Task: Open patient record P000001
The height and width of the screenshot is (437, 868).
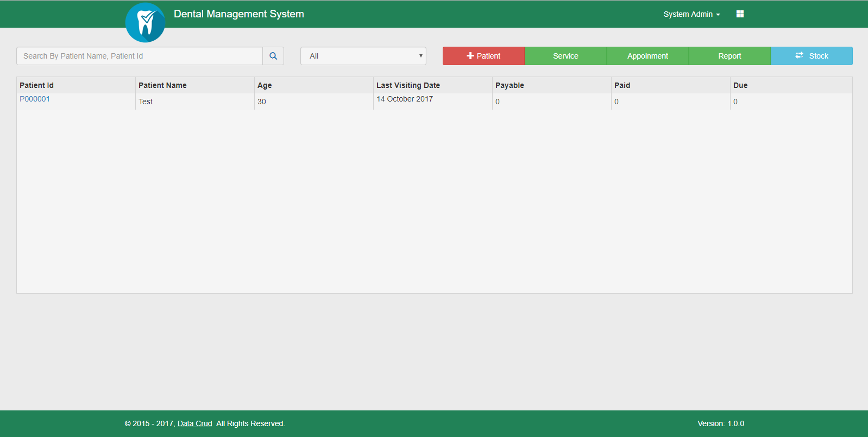Action: click(35, 99)
